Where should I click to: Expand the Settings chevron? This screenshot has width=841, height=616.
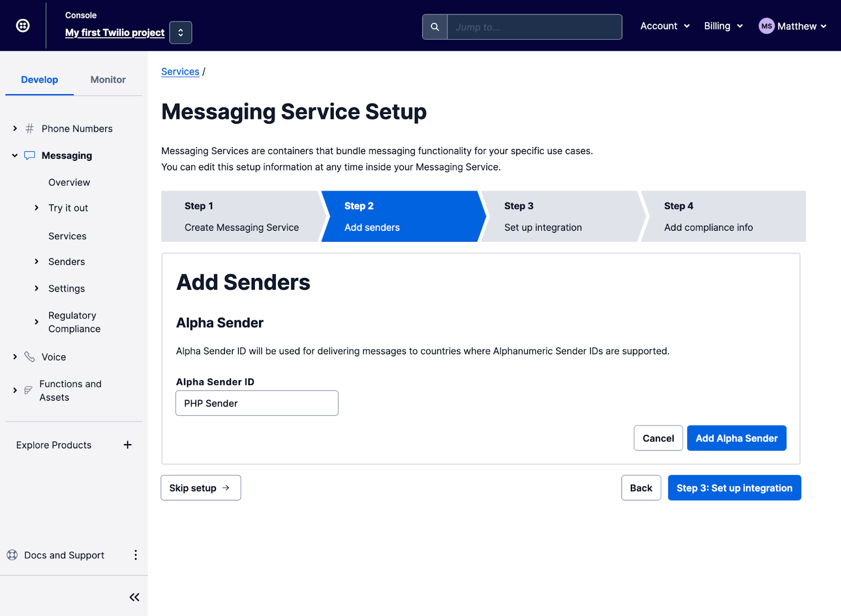(x=36, y=288)
